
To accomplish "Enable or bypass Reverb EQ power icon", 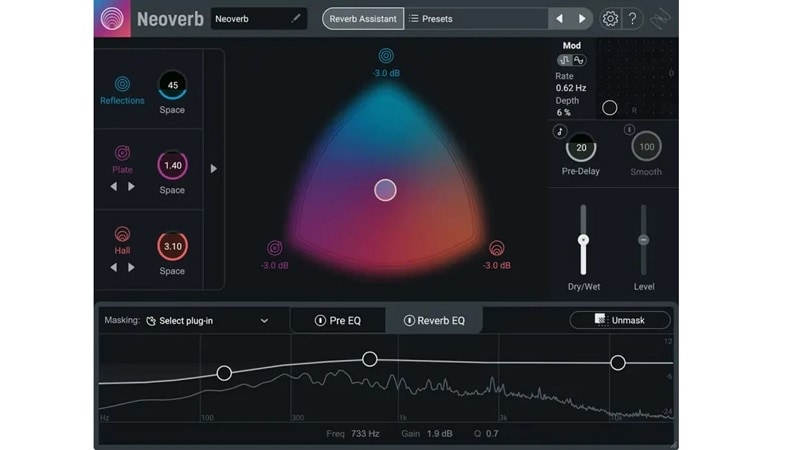I will tap(409, 320).
